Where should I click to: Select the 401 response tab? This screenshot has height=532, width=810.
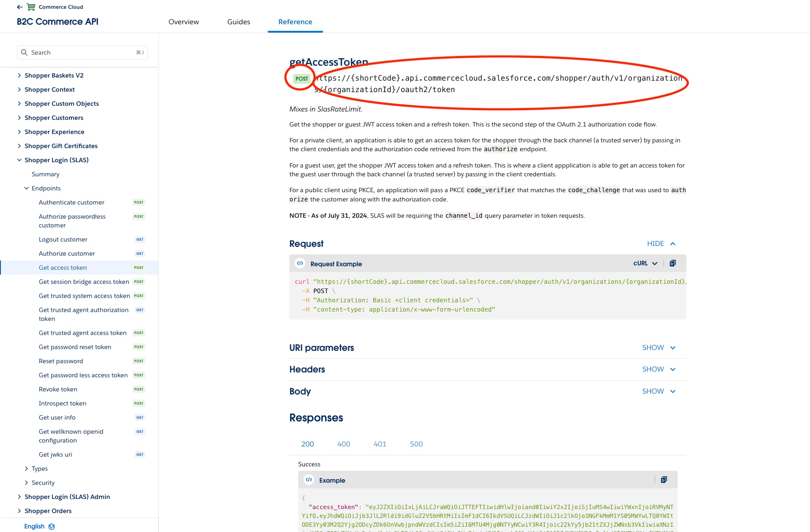380,444
